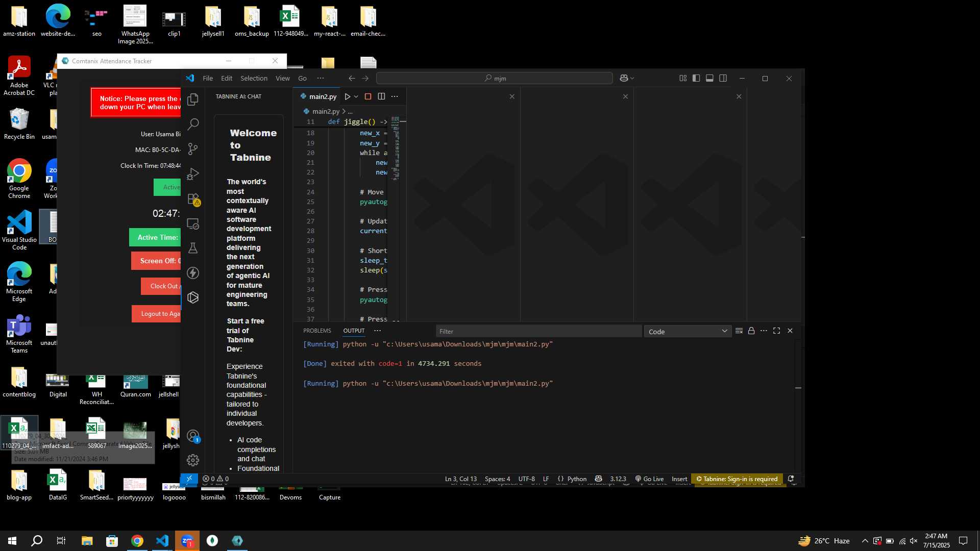Toggle the secondary side bar visibility

point(723,78)
